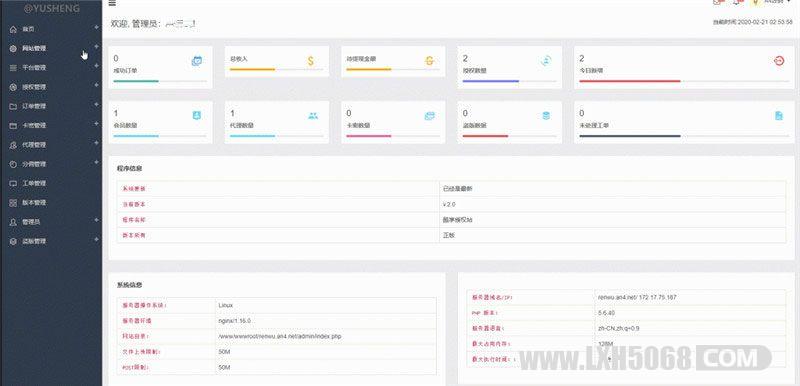Expand 盗版管理 with its plus sign
The image size is (800, 386).
(96, 239)
